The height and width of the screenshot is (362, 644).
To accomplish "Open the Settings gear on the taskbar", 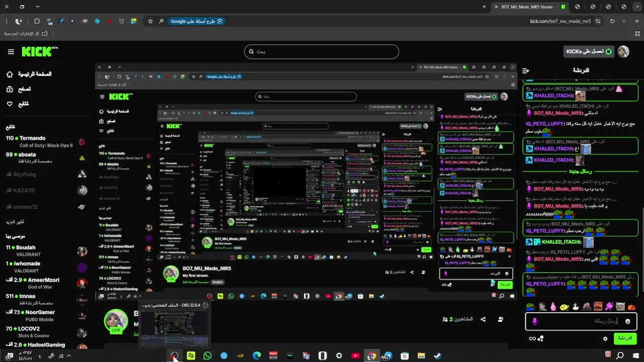I will (339, 356).
